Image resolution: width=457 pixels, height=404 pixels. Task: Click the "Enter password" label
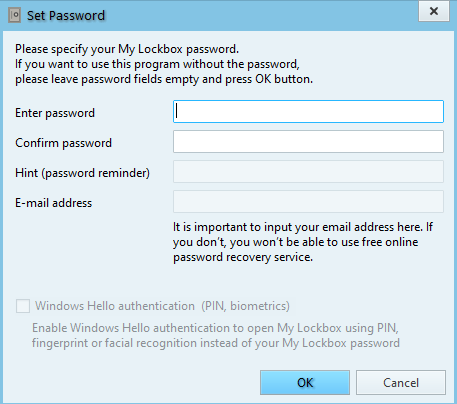[55, 113]
